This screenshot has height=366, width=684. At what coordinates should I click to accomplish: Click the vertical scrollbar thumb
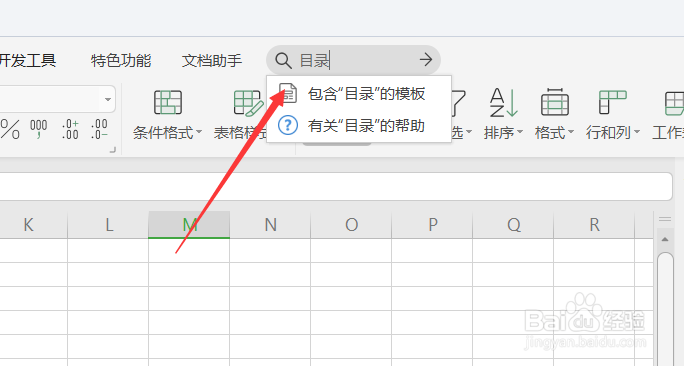pyautogui.click(x=665, y=309)
